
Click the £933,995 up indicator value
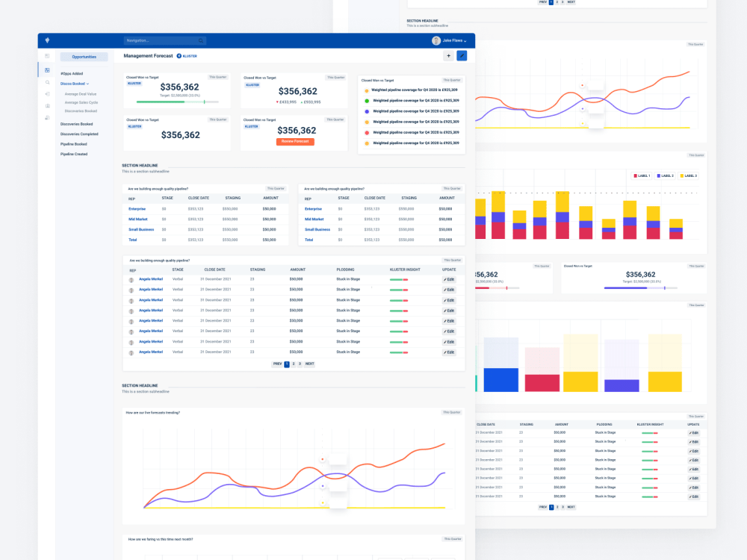[x=311, y=102]
